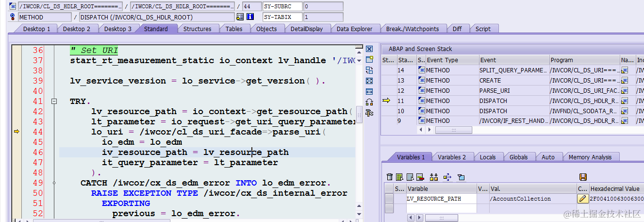644x222 pixels.
Task: Close the source code tool via X icon
Action: pyautogui.click(x=369, y=49)
